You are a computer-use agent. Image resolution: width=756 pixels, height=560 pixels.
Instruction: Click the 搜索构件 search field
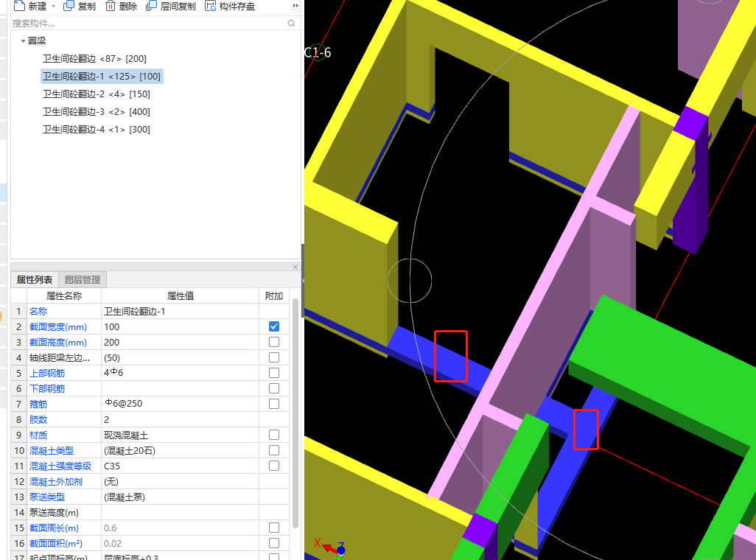[149, 23]
